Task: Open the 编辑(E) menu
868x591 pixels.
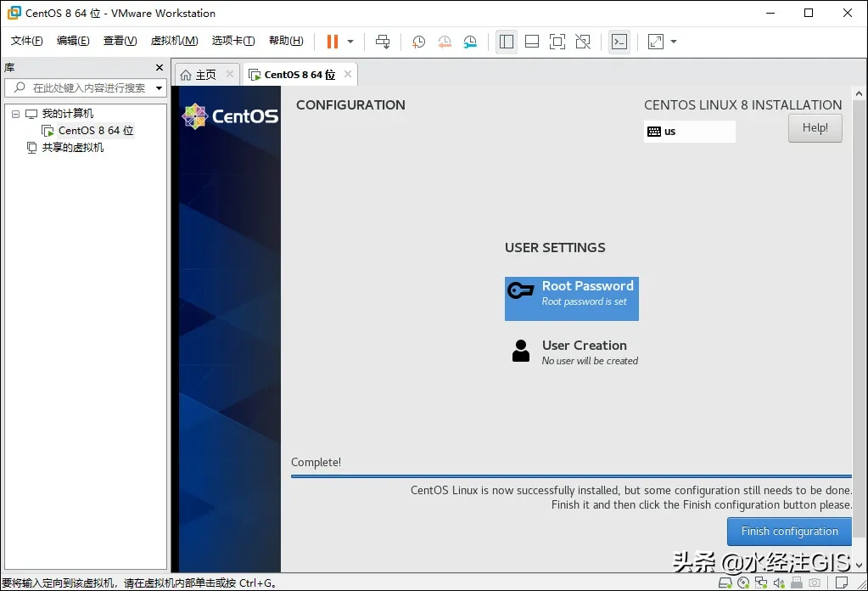Action: click(73, 41)
